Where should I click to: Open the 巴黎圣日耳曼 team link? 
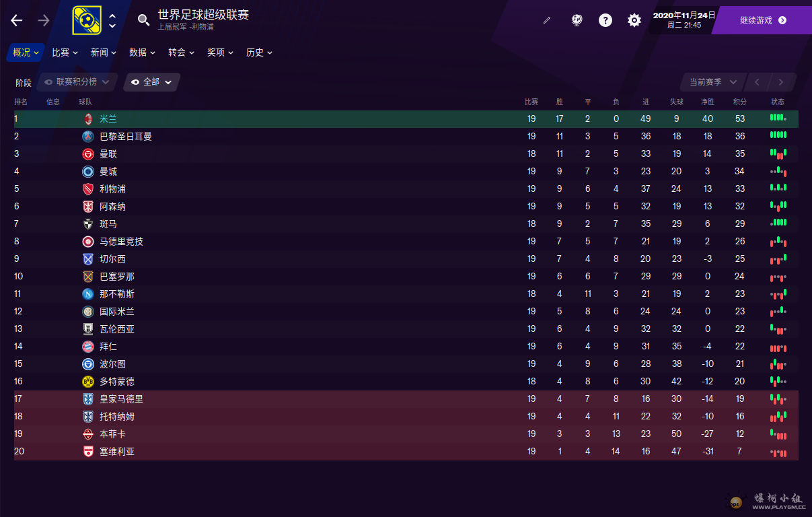point(126,136)
